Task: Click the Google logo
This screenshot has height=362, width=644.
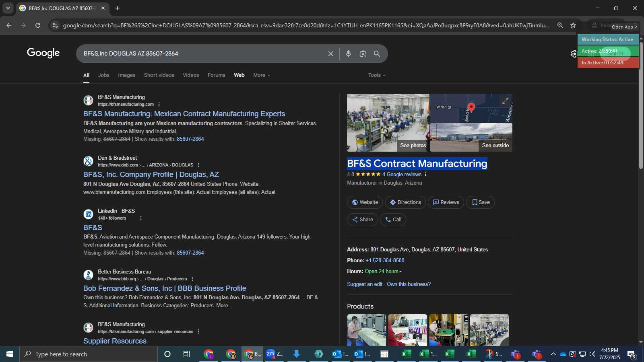Action: pos(43,53)
